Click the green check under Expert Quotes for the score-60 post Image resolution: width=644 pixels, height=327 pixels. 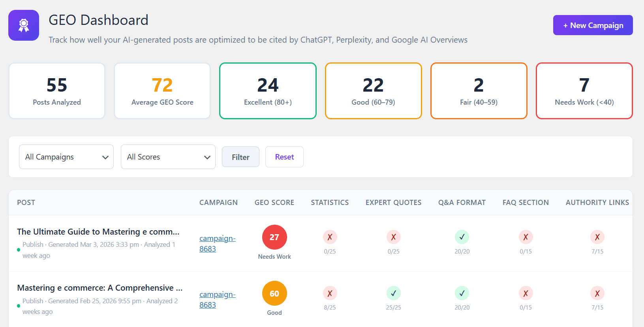pyautogui.click(x=393, y=293)
